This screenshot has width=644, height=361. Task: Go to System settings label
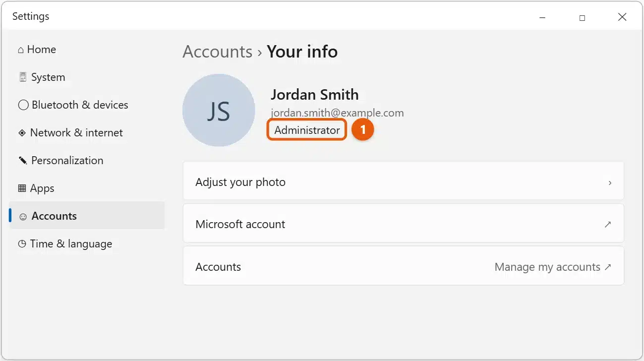(x=48, y=77)
